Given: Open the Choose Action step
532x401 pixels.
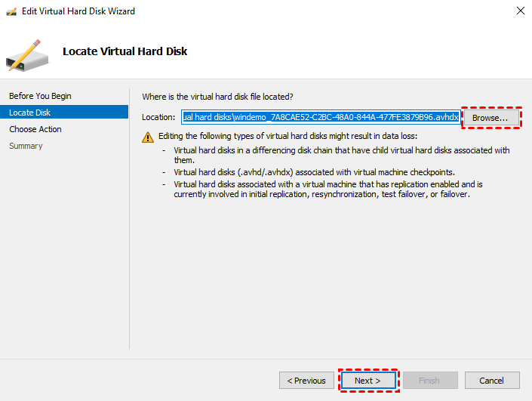Looking at the screenshot, I should click(x=35, y=129).
